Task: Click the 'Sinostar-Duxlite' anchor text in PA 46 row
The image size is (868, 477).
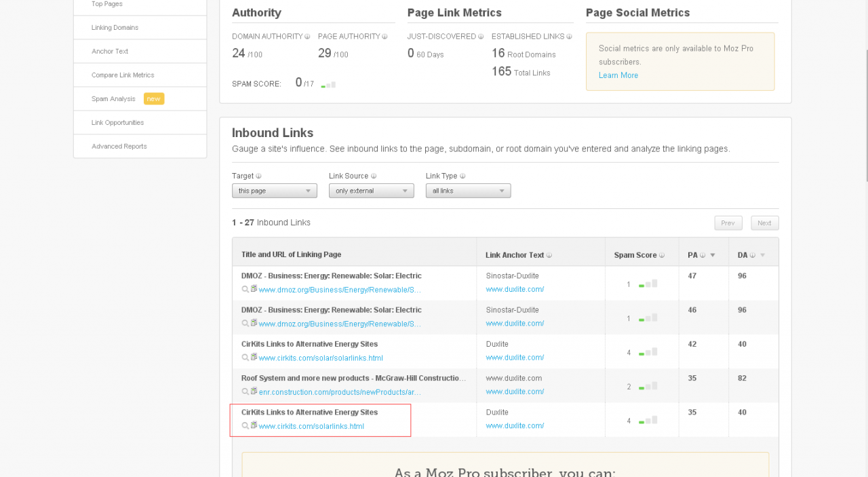Action: point(513,310)
